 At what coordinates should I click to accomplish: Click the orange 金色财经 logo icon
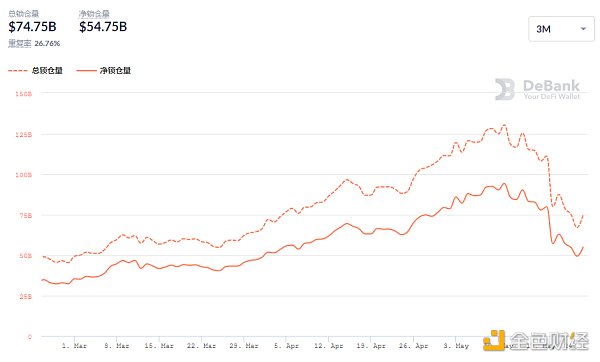[494, 340]
